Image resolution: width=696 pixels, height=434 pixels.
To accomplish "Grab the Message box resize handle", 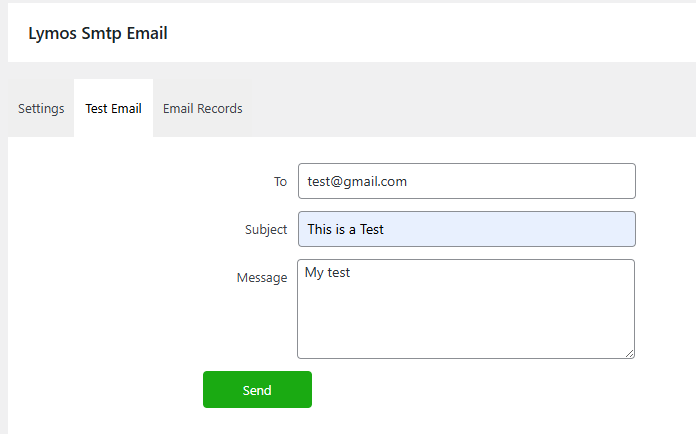I will click(x=629, y=352).
